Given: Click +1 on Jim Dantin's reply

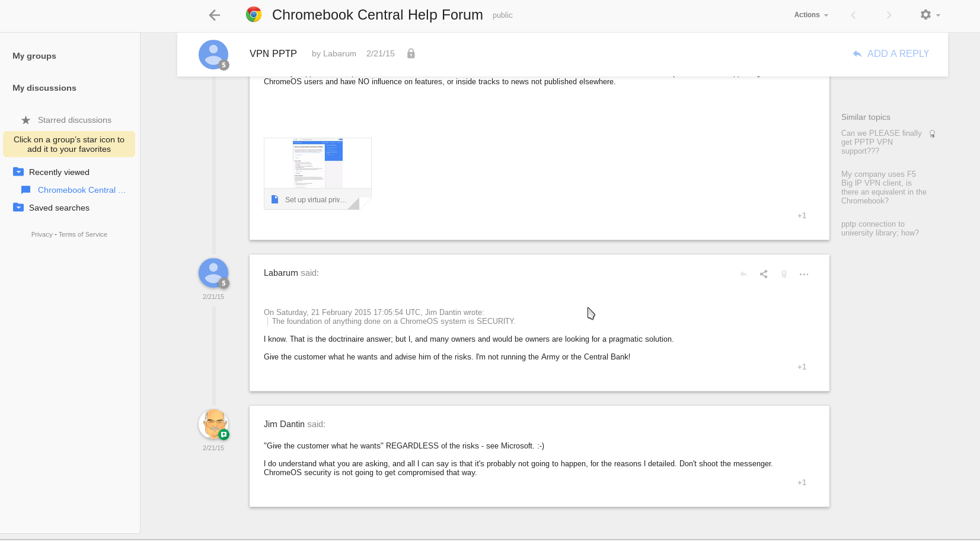Looking at the screenshot, I should [x=802, y=482].
